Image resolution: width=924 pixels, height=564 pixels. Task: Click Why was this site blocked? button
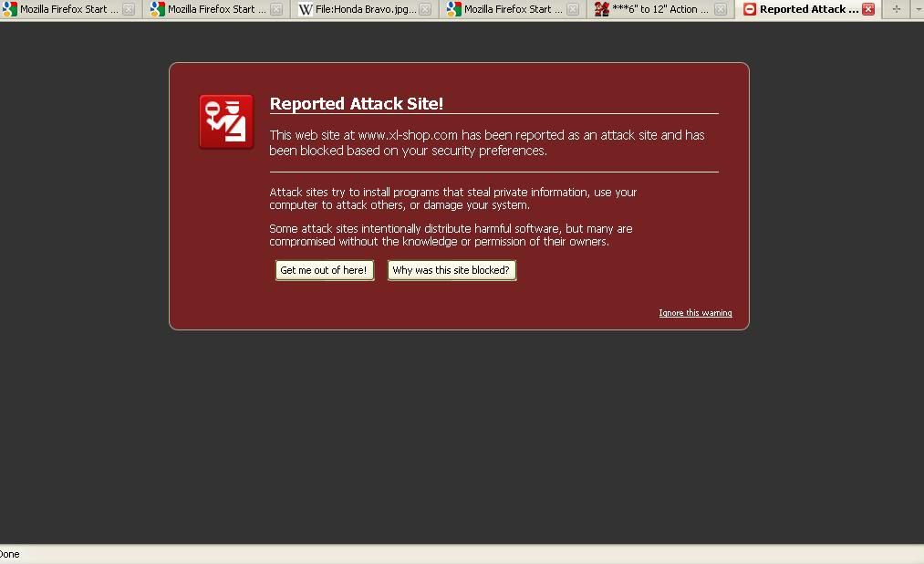[x=452, y=270]
